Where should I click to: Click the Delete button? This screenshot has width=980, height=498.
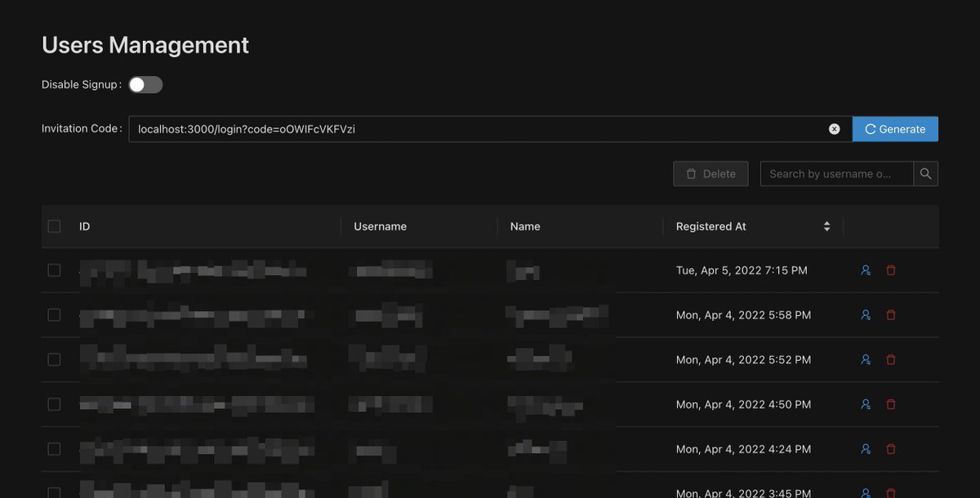tap(710, 174)
